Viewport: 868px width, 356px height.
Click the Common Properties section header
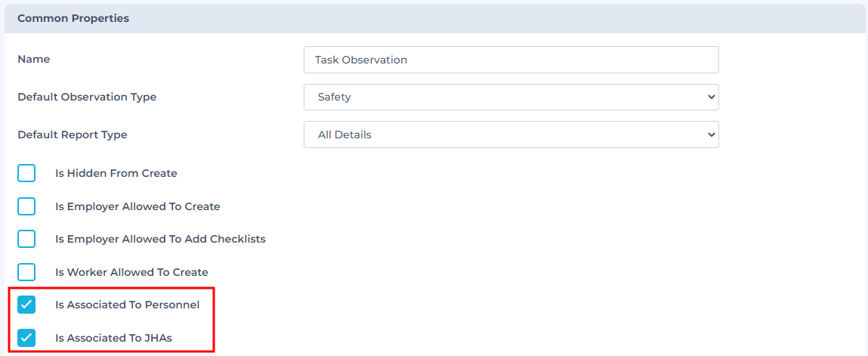pos(73,18)
